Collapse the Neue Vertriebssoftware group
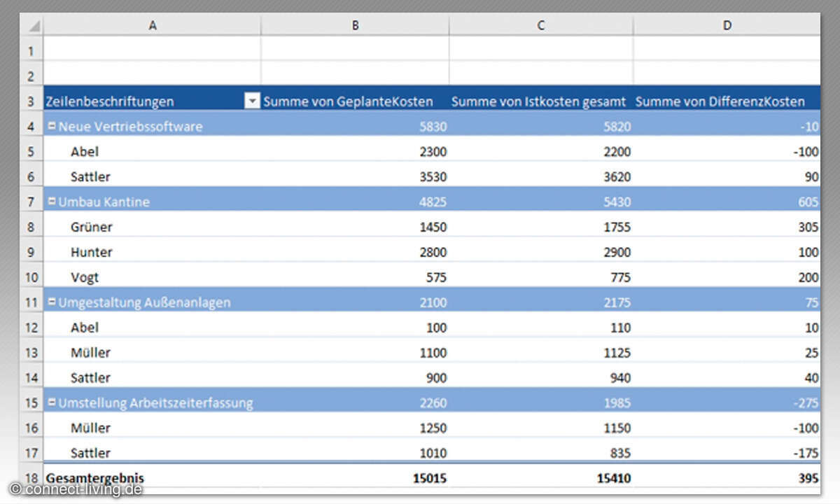 coord(52,126)
